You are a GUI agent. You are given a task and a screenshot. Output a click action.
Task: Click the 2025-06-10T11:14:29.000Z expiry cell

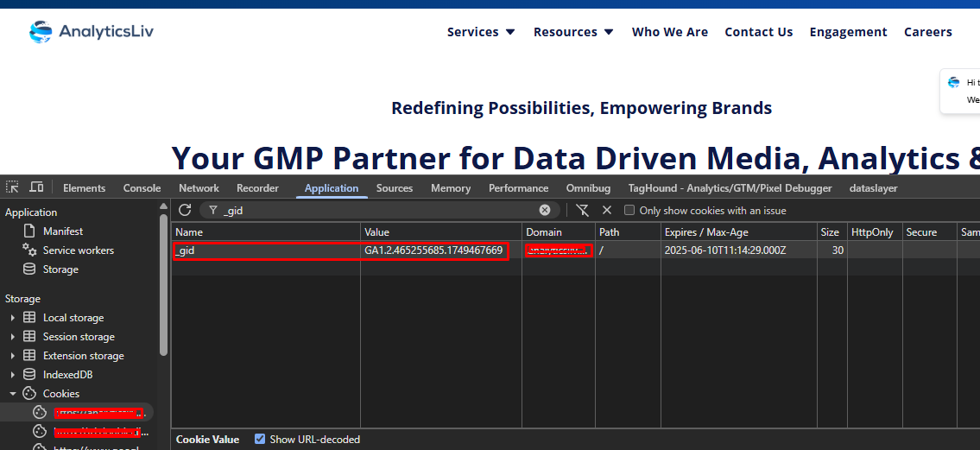tap(739, 250)
